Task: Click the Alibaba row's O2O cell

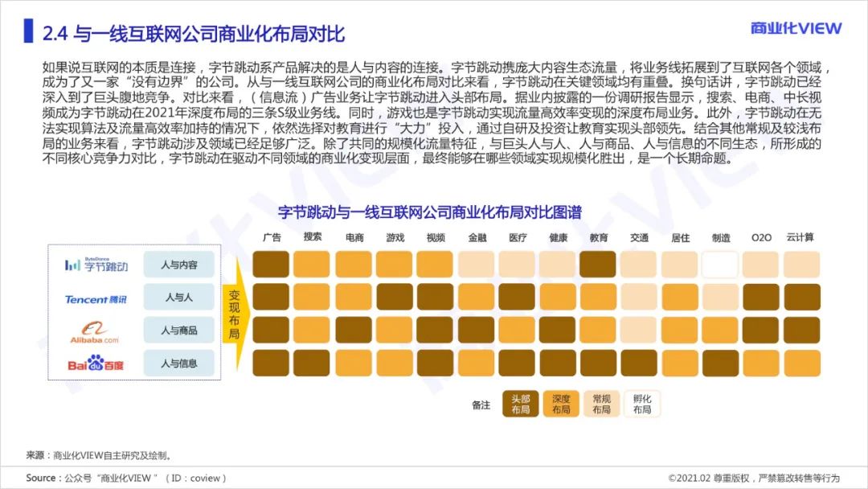Action: [760, 330]
